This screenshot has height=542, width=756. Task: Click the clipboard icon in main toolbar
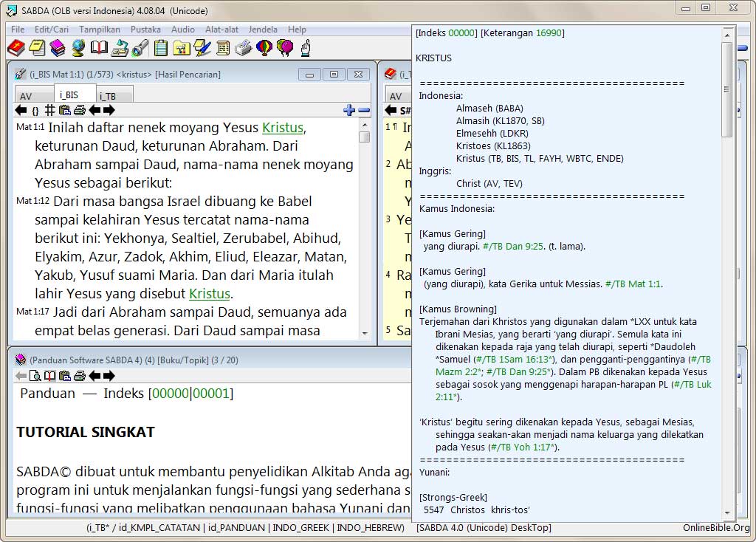point(161,48)
